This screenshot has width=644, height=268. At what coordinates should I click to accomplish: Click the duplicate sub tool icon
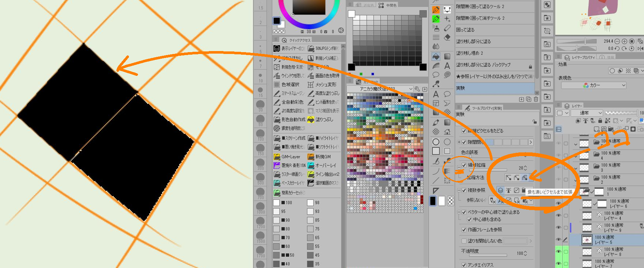pyautogui.click(x=529, y=99)
